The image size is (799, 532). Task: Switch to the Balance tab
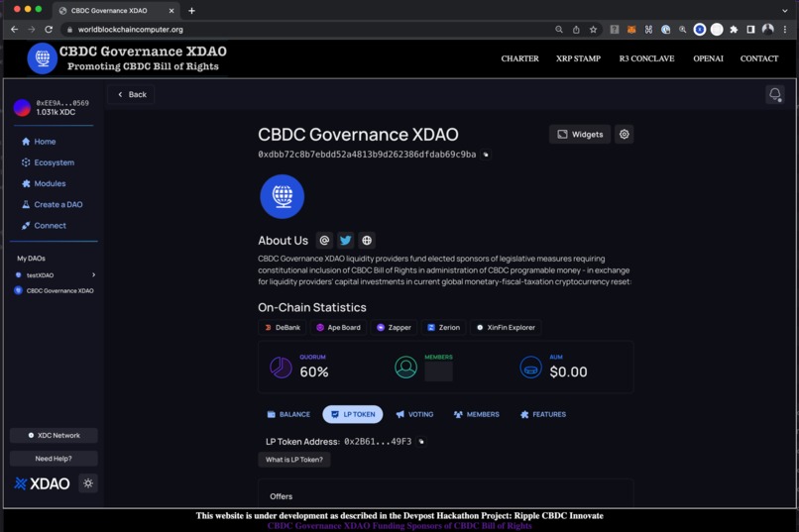click(x=288, y=414)
